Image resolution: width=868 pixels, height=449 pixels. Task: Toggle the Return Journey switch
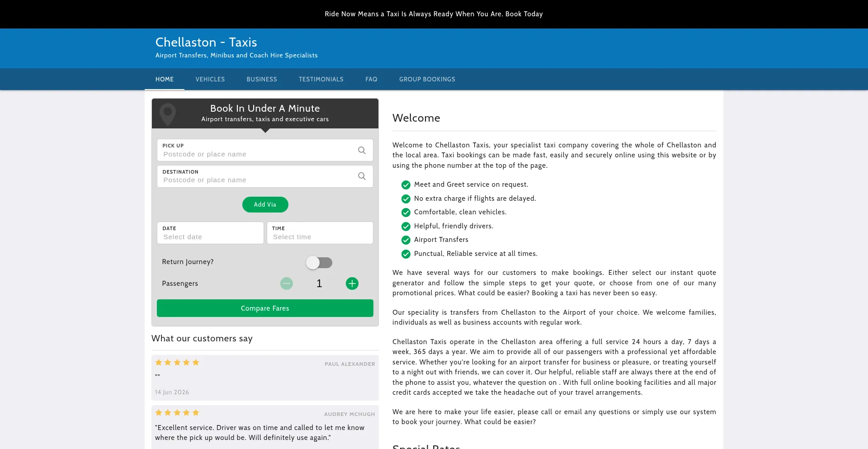(319, 263)
